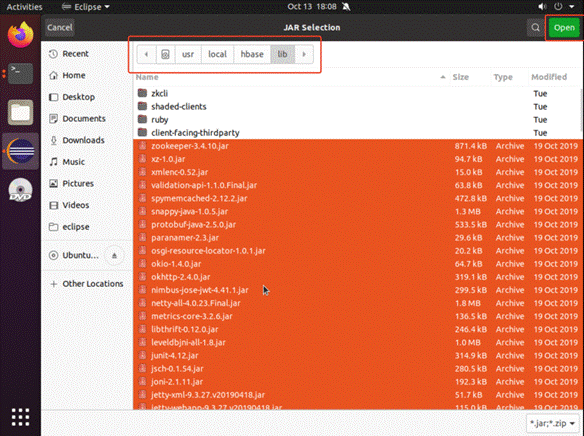Screen dimensions: 584x436
Task: Click the notifications muted bell icon
Action: 346,7
